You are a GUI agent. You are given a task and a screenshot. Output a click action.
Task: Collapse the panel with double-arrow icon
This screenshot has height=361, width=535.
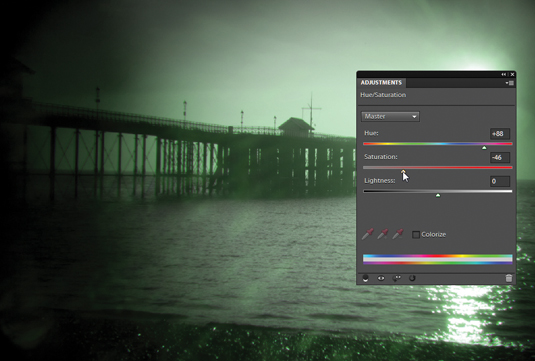[x=504, y=74]
